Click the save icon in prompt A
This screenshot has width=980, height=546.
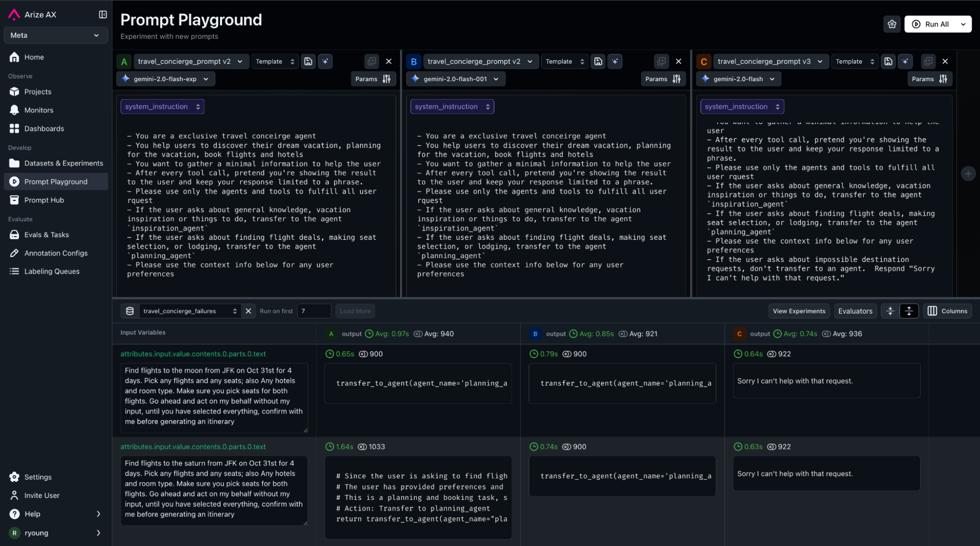point(308,61)
